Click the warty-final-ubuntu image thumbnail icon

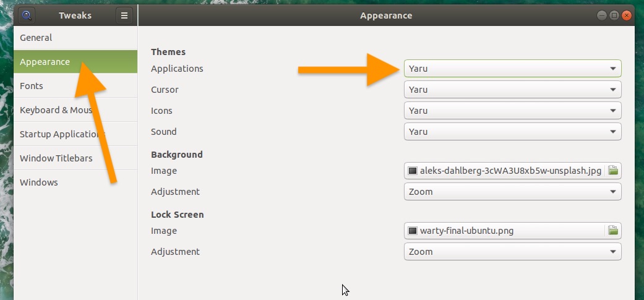[x=413, y=231]
